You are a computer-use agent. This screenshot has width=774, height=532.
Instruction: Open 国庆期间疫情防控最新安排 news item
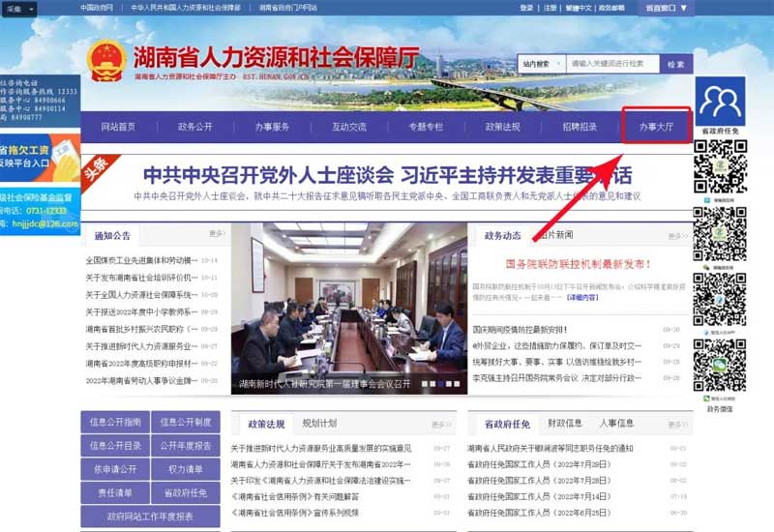click(521, 330)
